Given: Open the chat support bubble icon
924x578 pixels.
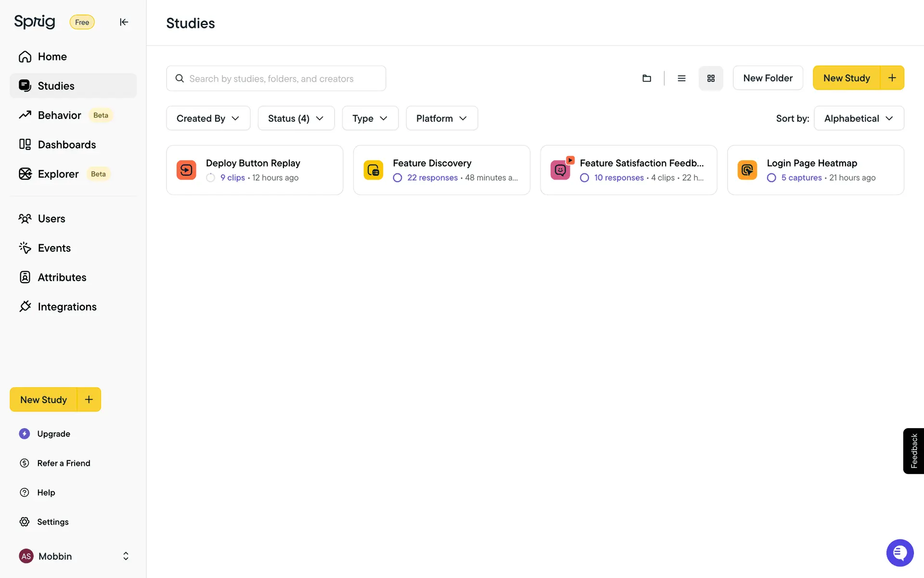Looking at the screenshot, I should coord(899,552).
